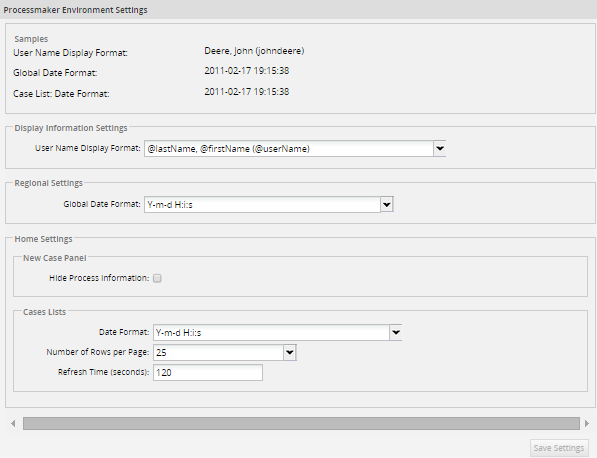Image resolution: width=597 pixels, height=458 pixels.
Task: Click the Cases Lists Date Format text field
Action: (271, 332)
